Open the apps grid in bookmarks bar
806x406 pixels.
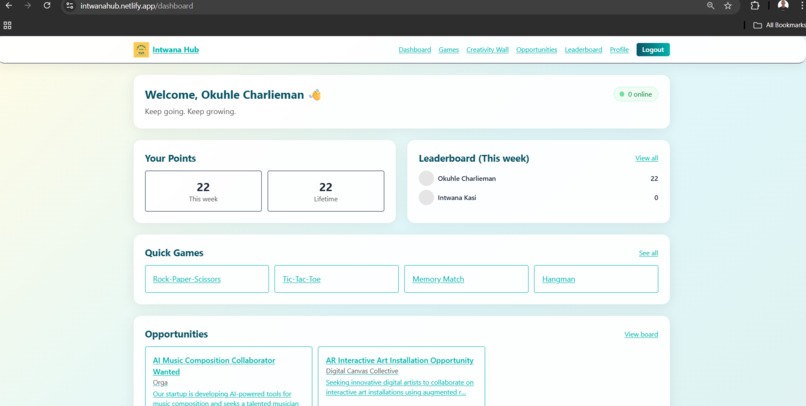(7, 25)
